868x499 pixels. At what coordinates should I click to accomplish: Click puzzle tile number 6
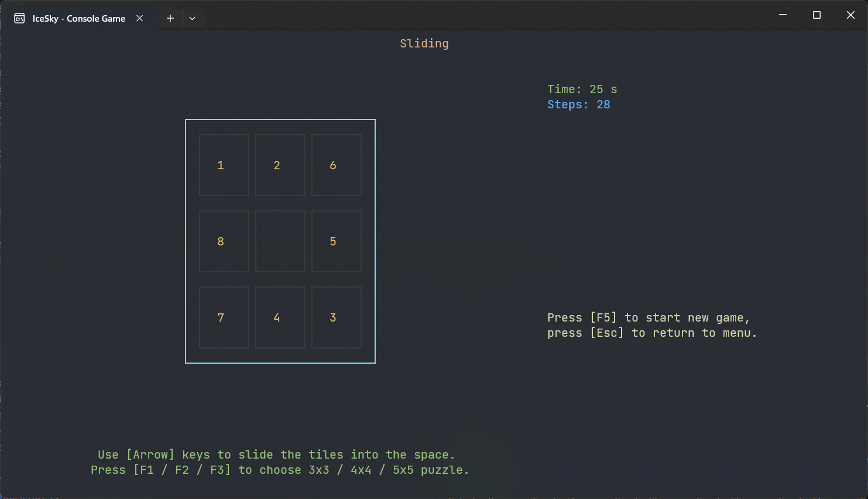pos(337,165)
